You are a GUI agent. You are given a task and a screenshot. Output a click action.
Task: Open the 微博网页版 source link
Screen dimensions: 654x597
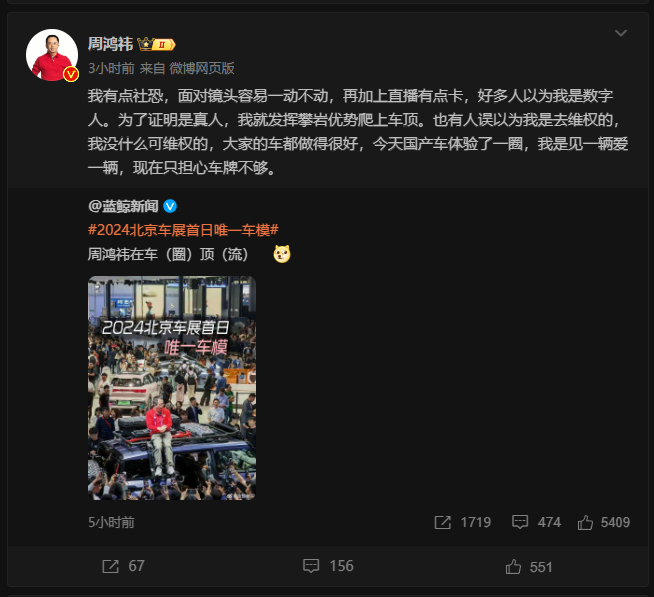click(202, 68)
